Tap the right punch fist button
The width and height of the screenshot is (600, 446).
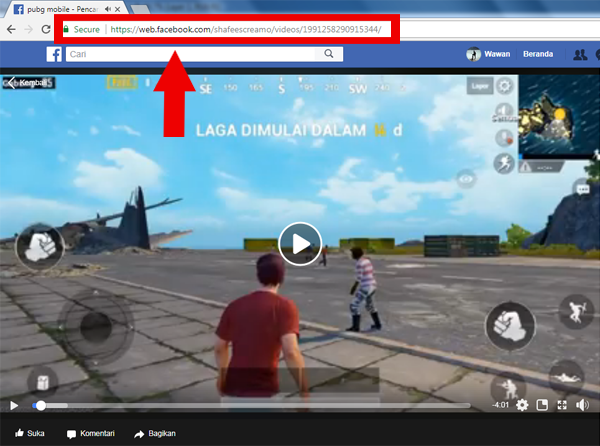click(510, 326)
